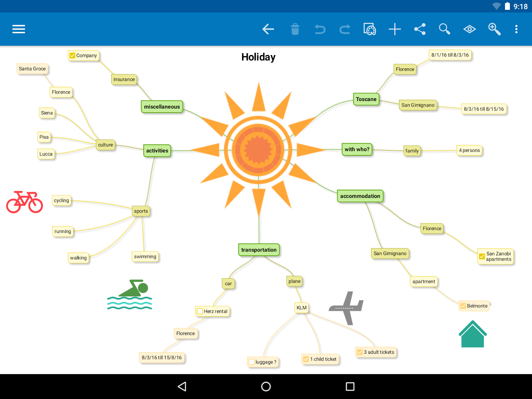
Task: Open the style palette tool
Action: 369,29
